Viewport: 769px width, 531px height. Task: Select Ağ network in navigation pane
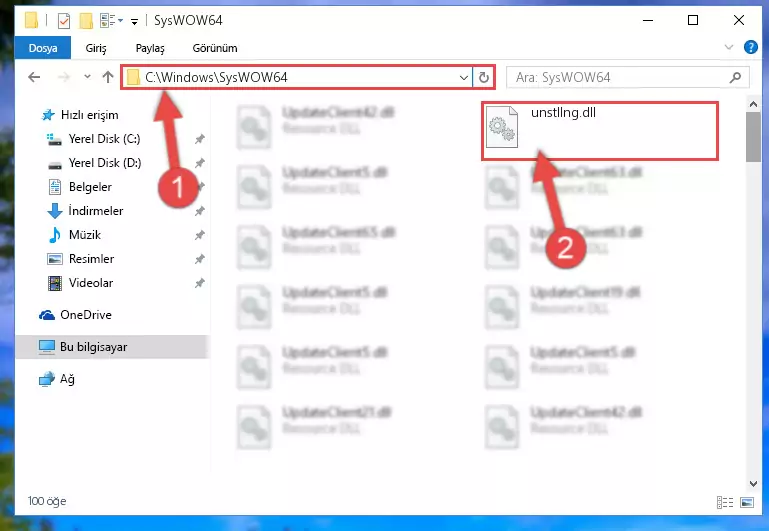[67, 379]
